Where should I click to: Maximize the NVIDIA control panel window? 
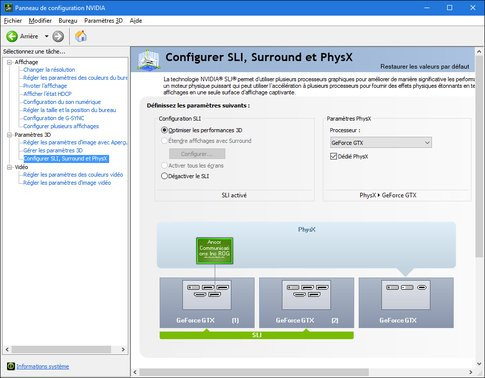pyautogui.click(x=450, y=7)
